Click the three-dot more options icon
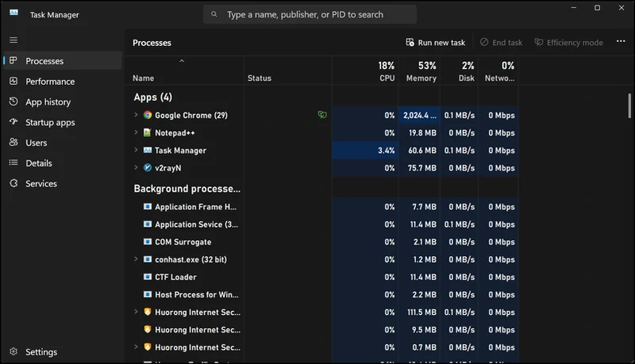The height and width of the screenshot is (364, 635). (x=621, y=42)
